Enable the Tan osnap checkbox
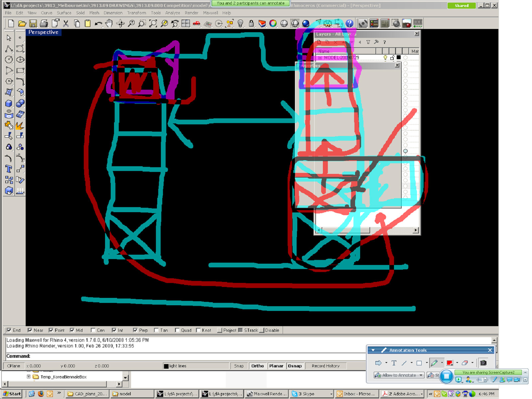Viewport: 532px width, 399px height. 156,330
